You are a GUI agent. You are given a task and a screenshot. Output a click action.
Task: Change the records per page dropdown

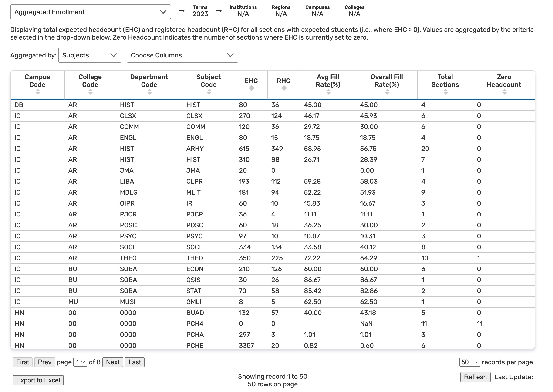click(x=469, y=362)
